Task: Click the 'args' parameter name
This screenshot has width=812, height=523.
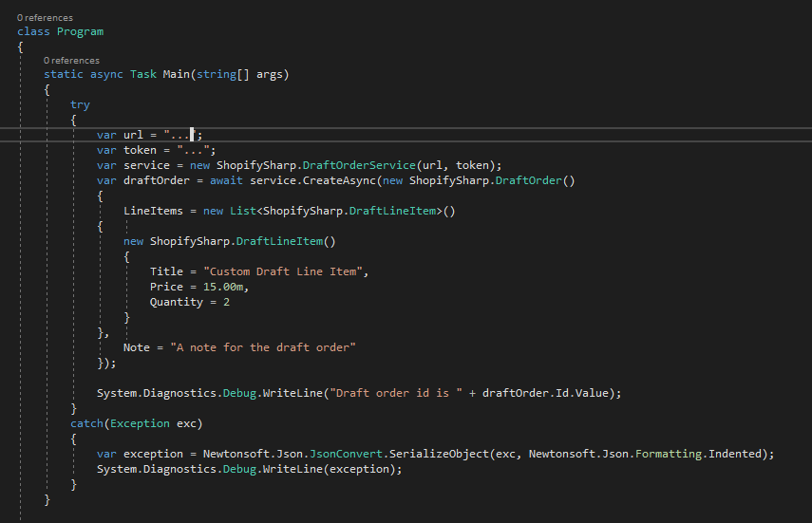Action: 270,74
